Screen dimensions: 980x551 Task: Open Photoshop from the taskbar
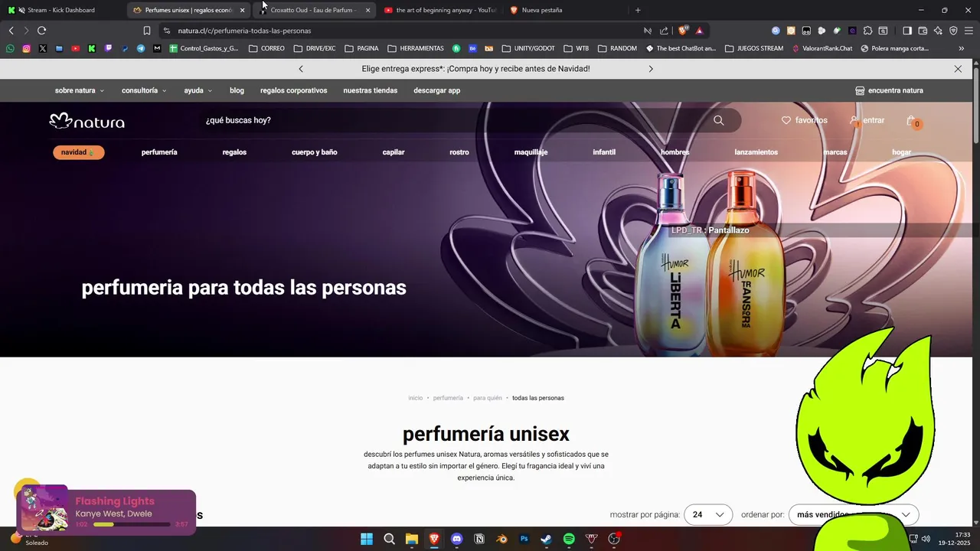pyautogui.click(x=524, y=539)
